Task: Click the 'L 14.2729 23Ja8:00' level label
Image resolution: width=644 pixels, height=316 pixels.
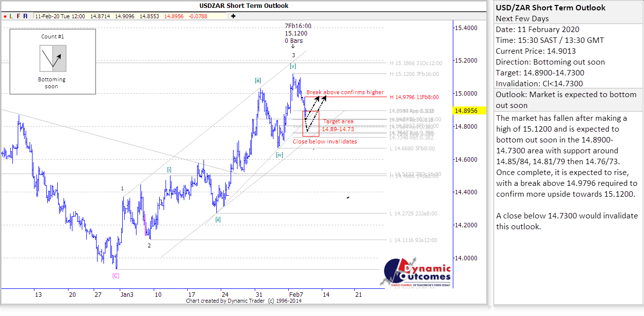Action: pos(413,214)
